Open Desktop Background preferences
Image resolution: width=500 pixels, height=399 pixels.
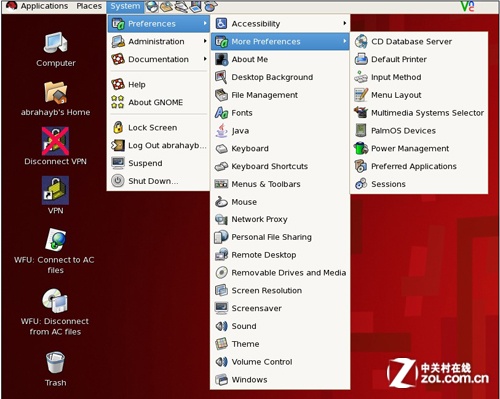pos(280,77)
